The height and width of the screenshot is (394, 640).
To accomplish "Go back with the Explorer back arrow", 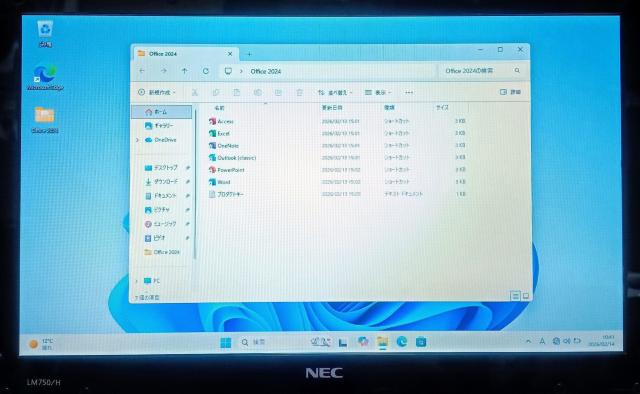I will 142,71.
